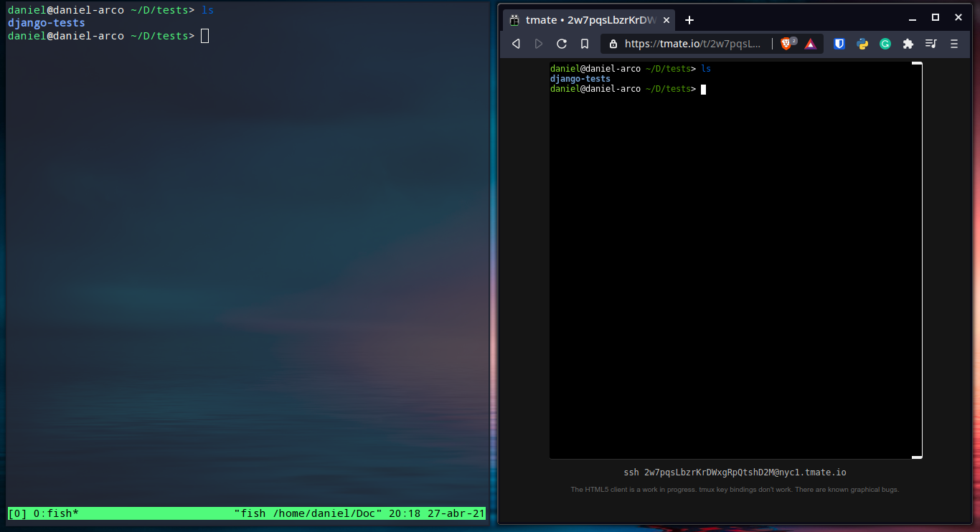The height and width of the screenshot is (532, 980).
Task: Open the media playlist control icon
Action: (x=931, y=44)
